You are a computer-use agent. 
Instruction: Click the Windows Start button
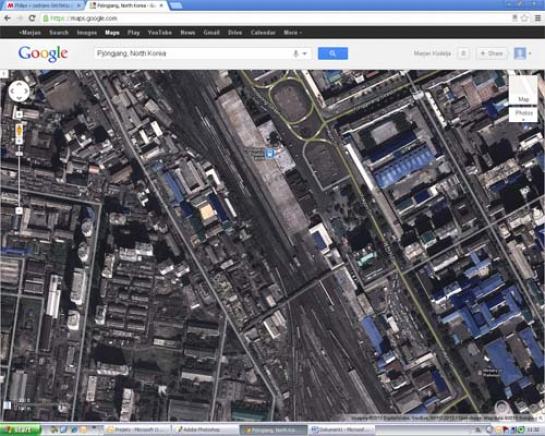click(21, 430)
